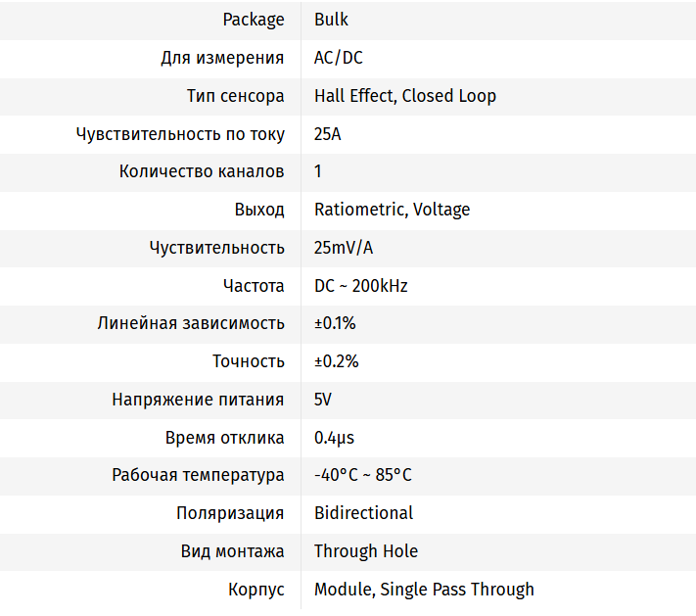Select the 'Bulk' package value
This screenshot has height=616, width=696.
(331, 20)
